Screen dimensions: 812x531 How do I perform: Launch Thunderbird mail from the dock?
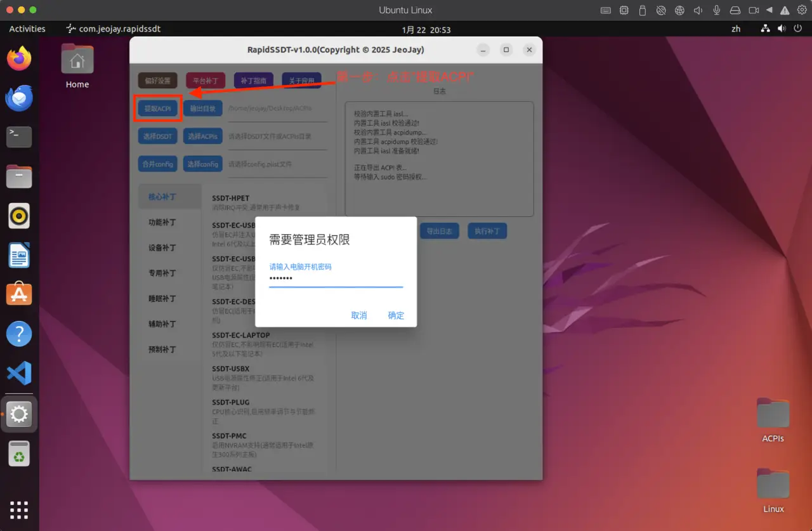click(19, 98)
